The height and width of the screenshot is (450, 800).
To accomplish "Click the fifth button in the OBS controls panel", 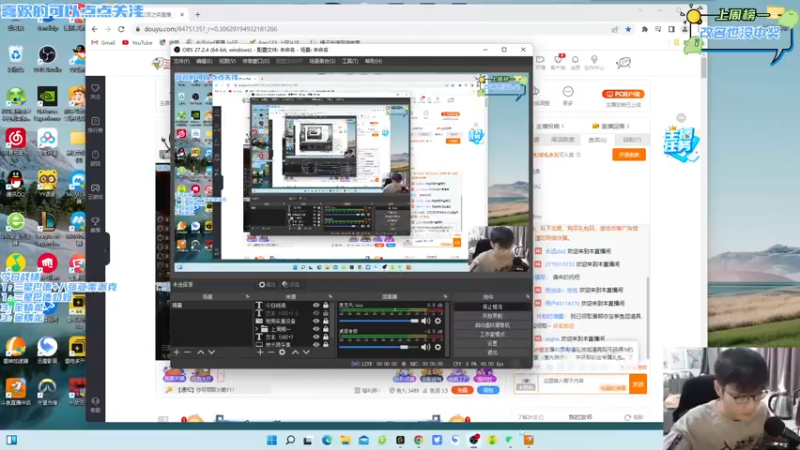I will (492, 343).
